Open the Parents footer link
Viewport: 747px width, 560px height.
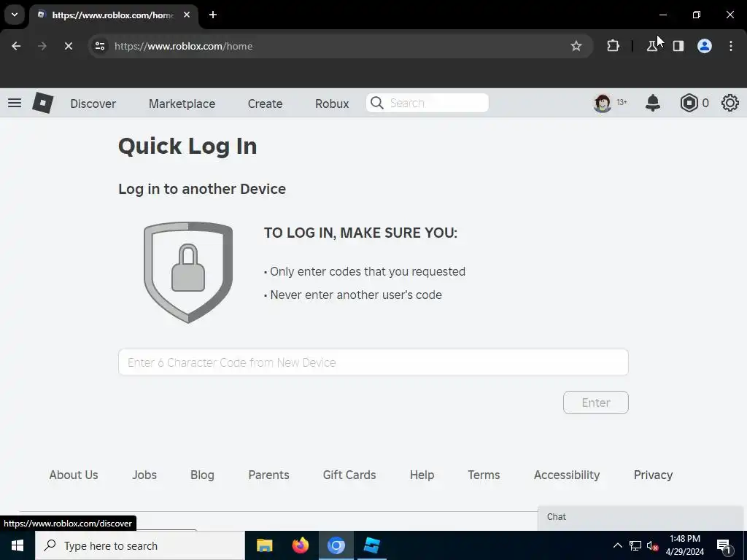click(268, 475)
